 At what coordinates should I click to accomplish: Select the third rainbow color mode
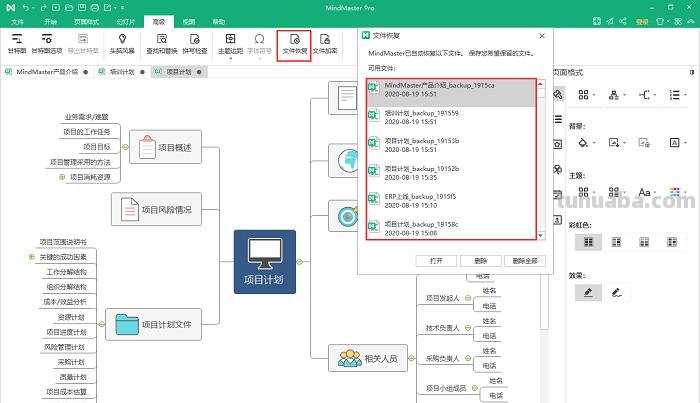[x=644, y=242]
